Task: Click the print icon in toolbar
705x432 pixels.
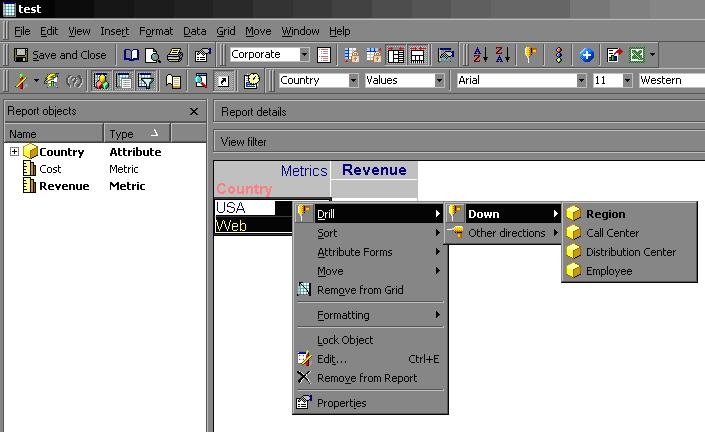Action: (x=175, y=55)
